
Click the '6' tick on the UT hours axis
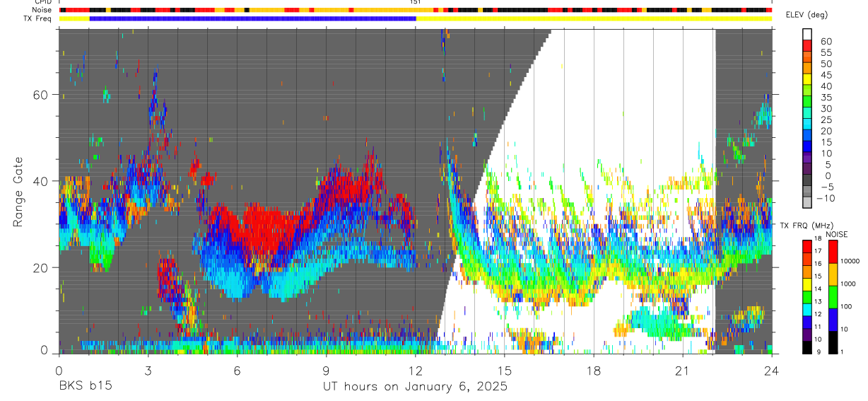pyautogui.click(x=237, y=371)
